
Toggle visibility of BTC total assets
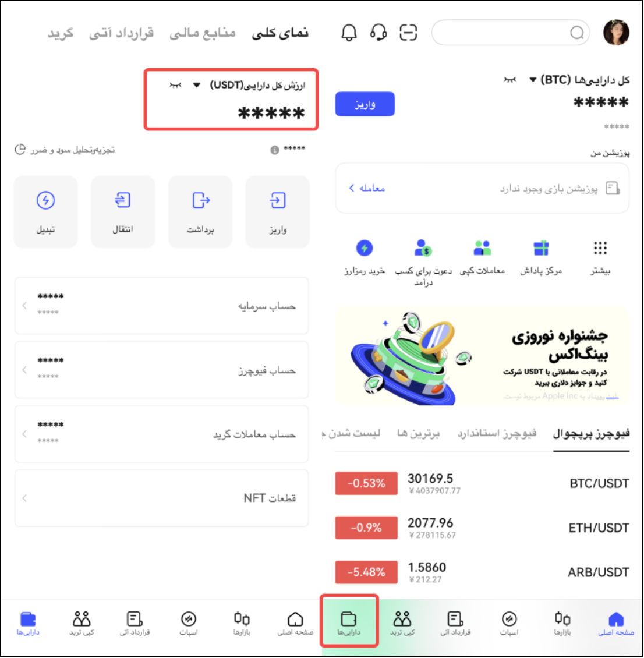click(509, 80)
